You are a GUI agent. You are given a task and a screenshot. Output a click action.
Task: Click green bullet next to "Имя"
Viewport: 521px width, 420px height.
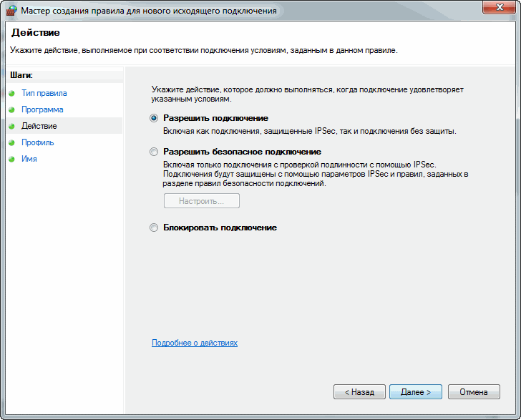pos(11,159)
